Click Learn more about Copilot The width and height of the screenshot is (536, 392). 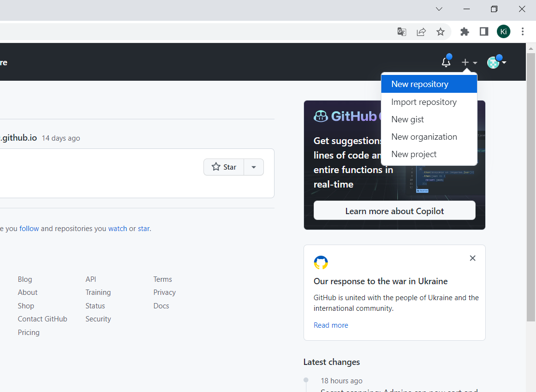click(x=394, y=211)
